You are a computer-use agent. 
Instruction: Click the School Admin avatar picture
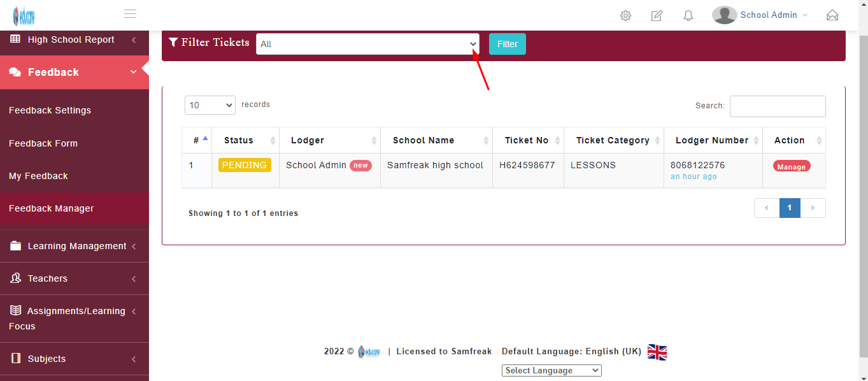[x=725, y=15]
